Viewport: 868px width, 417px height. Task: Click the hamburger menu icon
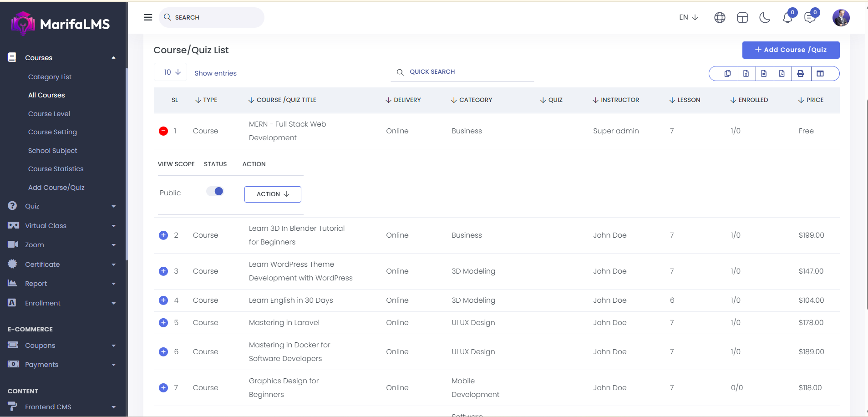tap(148, 17)
